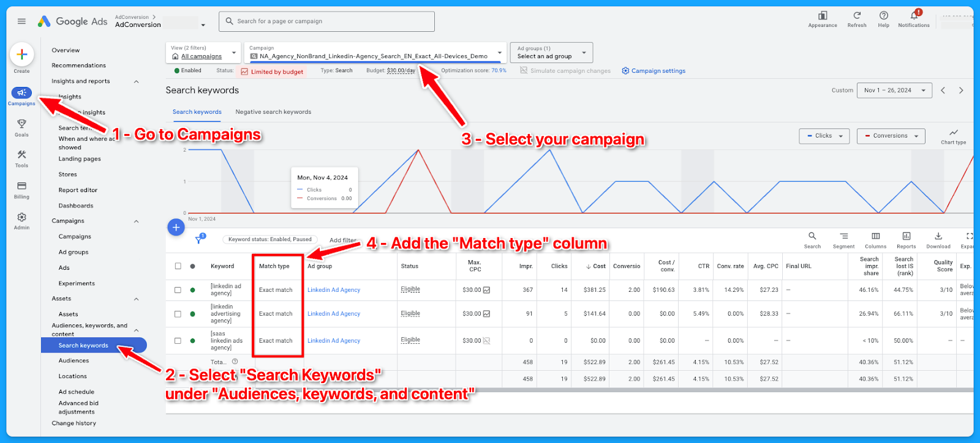Open the Clicks metric dropdown
Viewport: 980px width, 443px height.
[824, 136]
